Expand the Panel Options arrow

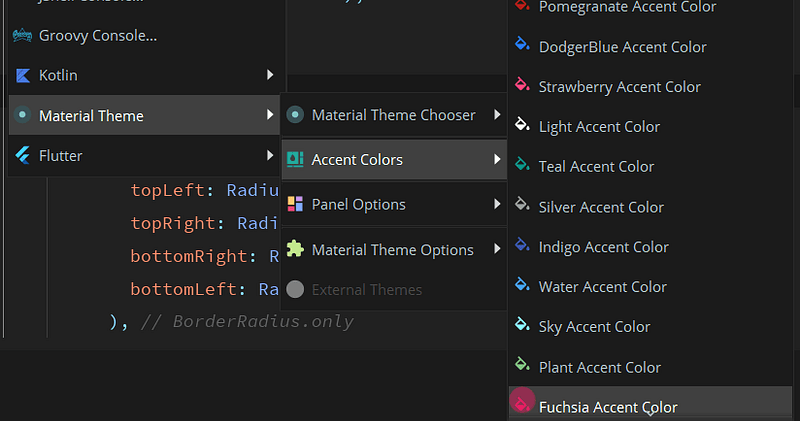click(497, 204)
